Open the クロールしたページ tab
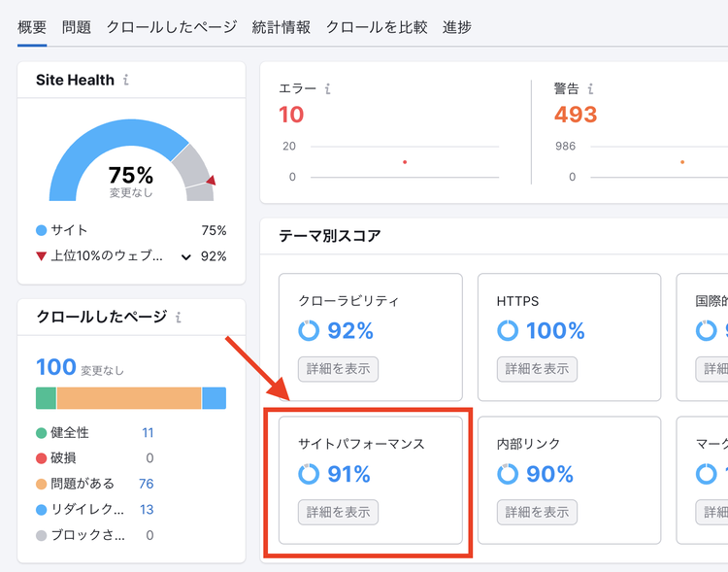The height and width of the screenshot is (572, 728). (x=171, y=27)
